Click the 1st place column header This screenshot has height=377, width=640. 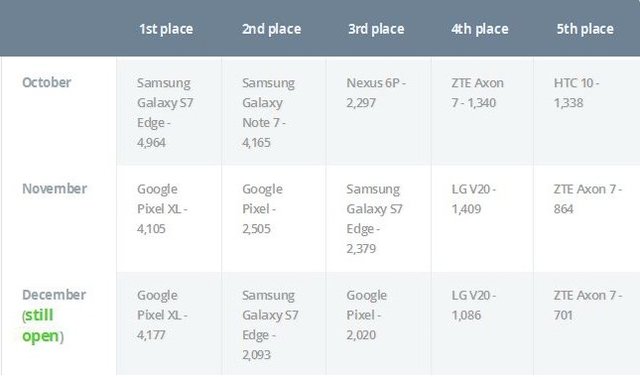point(166,29)
